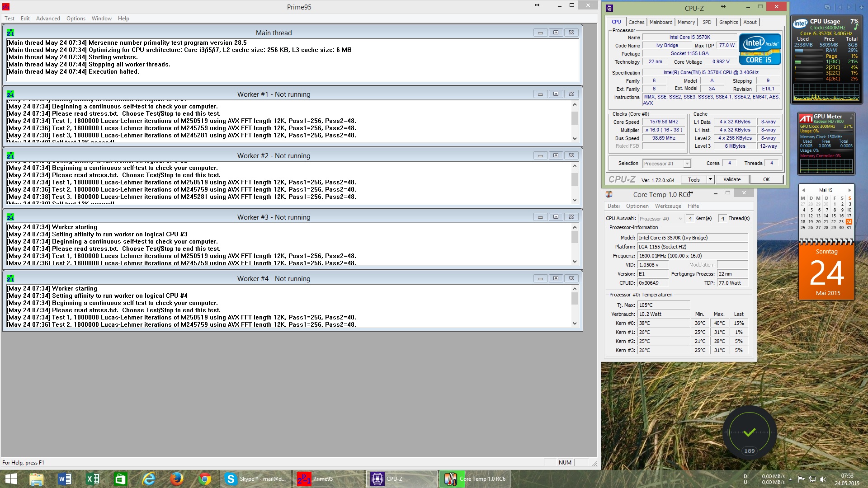Open File Explorer from the taskbar
Viewport: 868px width, 488px height.
37,479
